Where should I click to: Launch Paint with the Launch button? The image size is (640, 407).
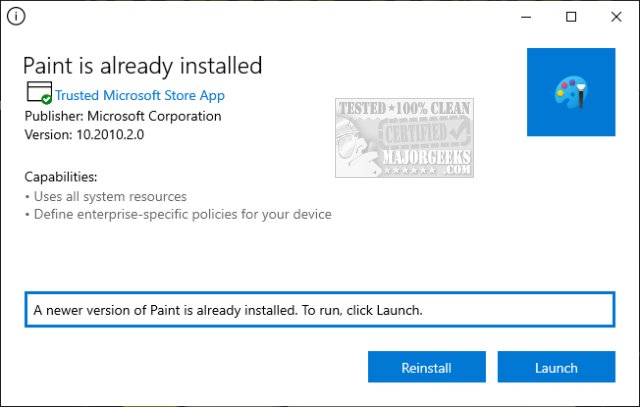[x=556, y=367]
